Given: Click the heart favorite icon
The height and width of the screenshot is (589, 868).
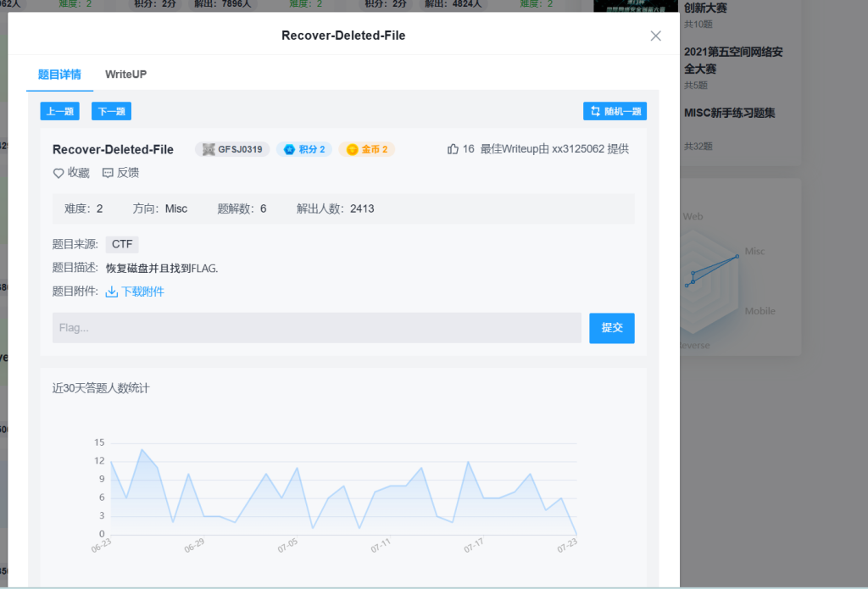Looking at the screenshot, I should pyautogui.click(x=58, y=173).
